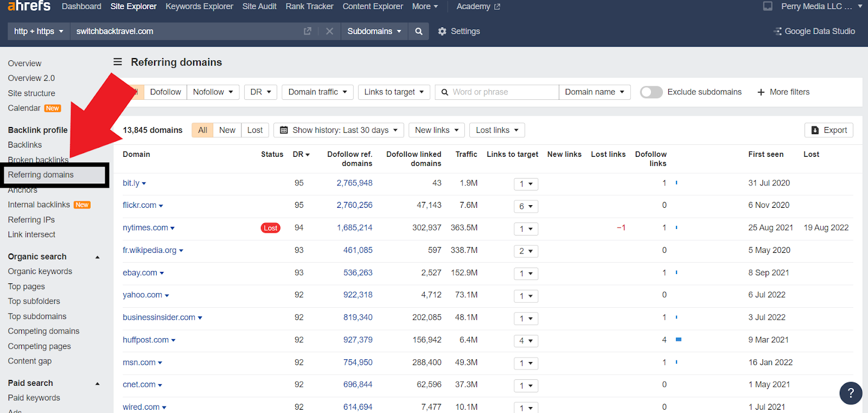Open the http + https protocol dropdown
This screenshot has height=413, width=868.
39,31
